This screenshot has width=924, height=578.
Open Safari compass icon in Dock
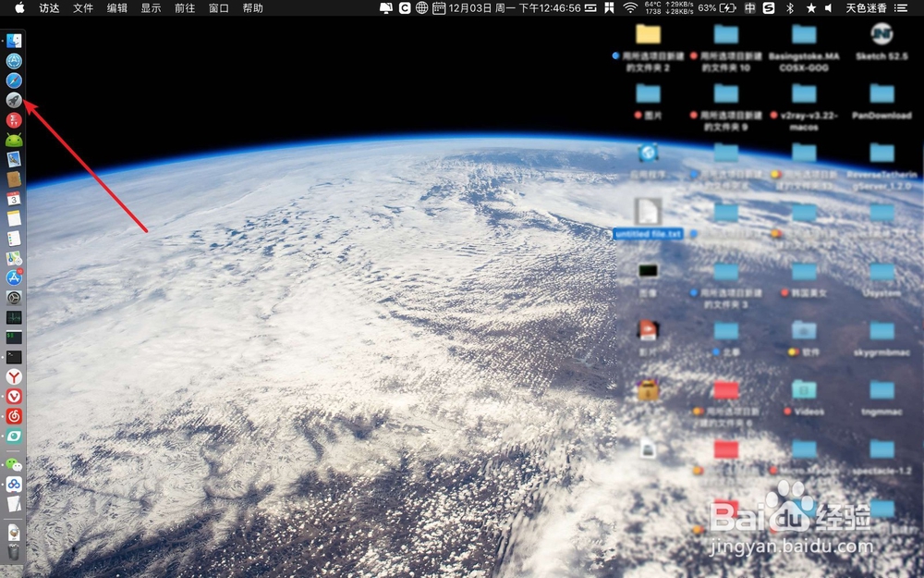[x=14, y=80]
